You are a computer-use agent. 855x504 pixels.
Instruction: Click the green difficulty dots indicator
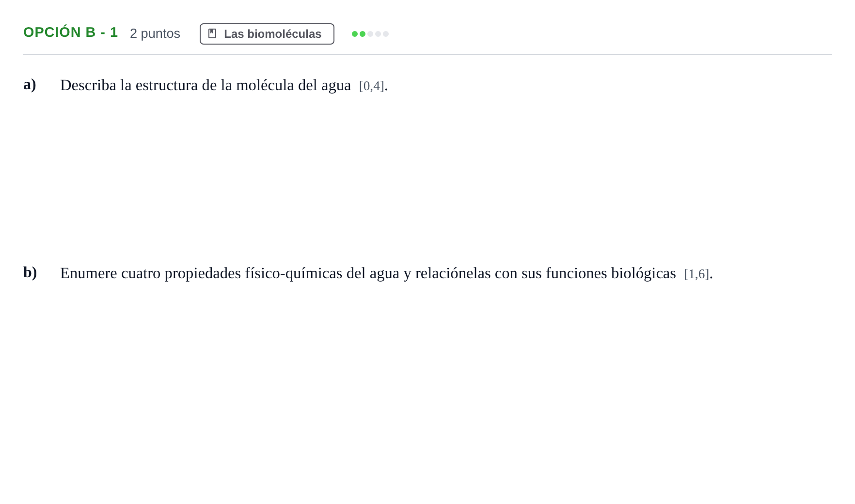coord(370,34)
